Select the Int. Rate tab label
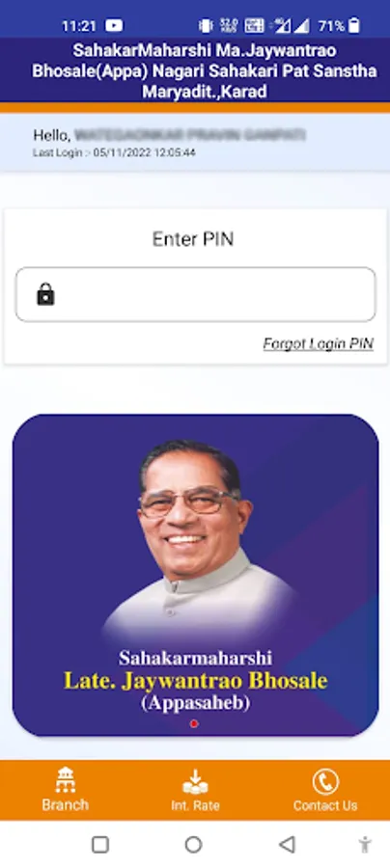 tap(195, 805)
